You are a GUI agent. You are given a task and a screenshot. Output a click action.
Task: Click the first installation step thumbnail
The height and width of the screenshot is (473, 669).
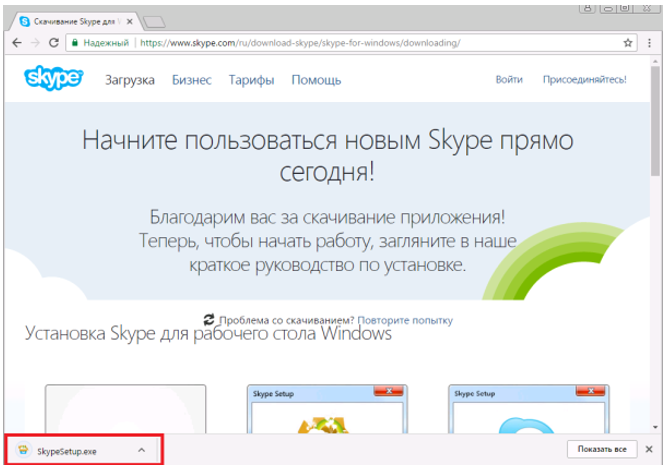(x=125, y=409)
